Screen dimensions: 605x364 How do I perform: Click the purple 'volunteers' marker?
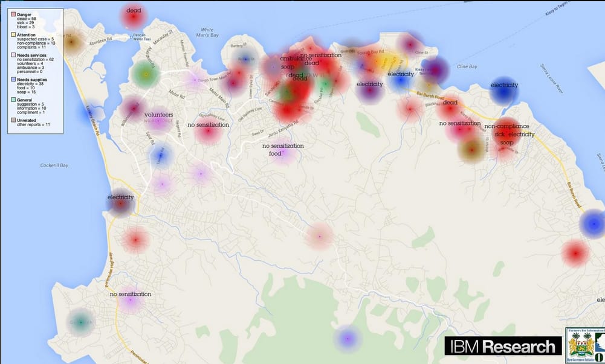pos(158,121)
